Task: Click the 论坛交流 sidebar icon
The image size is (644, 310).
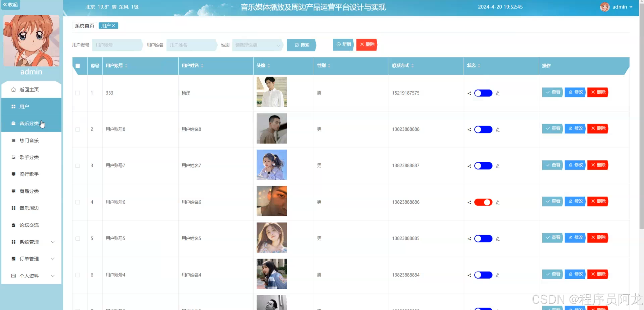Action: pos(14,225)
